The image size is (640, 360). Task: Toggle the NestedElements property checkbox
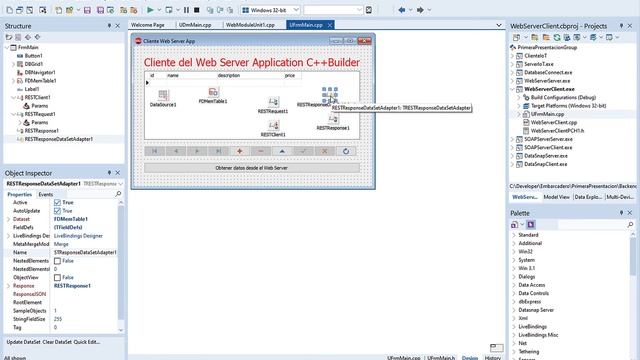[57, 261]
